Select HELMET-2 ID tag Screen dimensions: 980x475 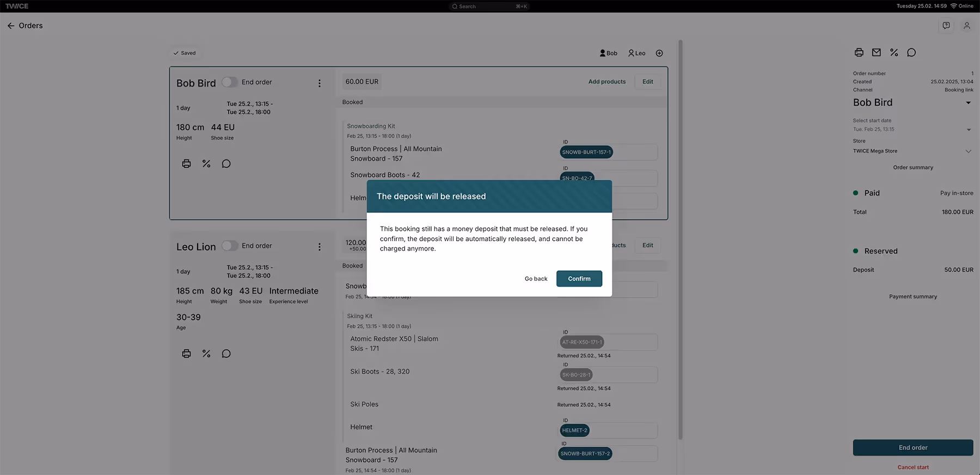574,430
